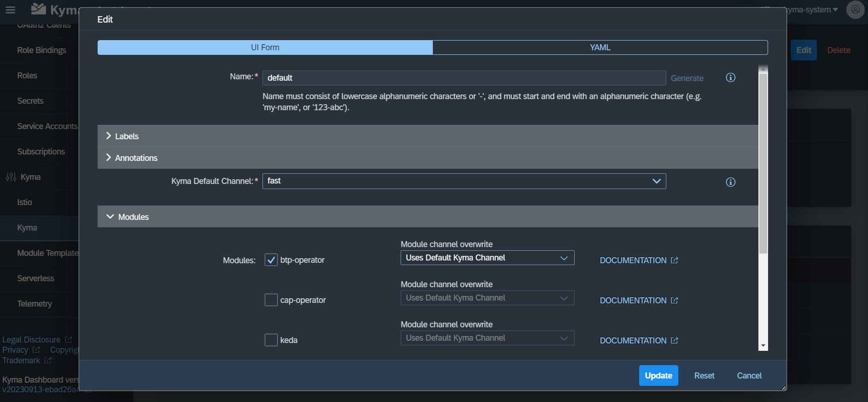Open Module Templates in the sidebar
Screen dimensions: 868x402
tap(48, 253)
